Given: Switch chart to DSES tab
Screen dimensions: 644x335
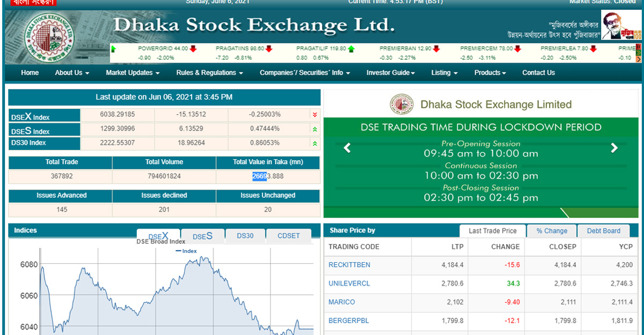Looking at the screenshot, I should click(x=202, y=236).
